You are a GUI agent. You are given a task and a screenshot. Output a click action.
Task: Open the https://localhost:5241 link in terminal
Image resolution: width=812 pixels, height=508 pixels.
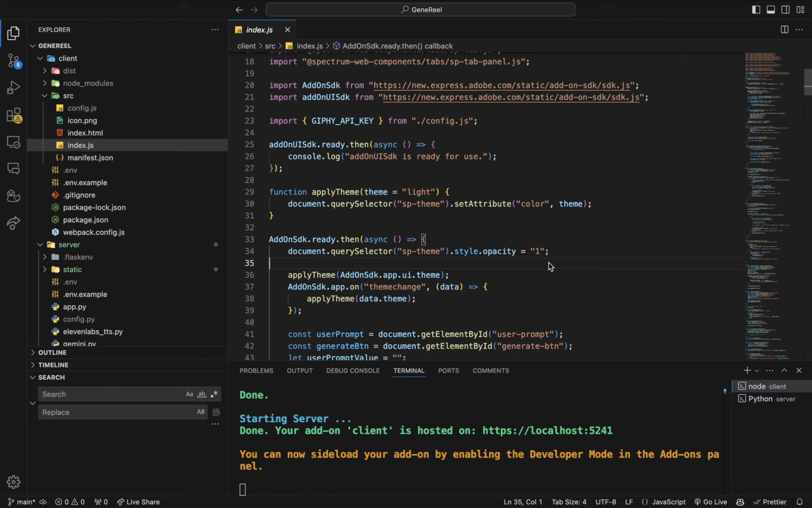(x=547, y=431)
